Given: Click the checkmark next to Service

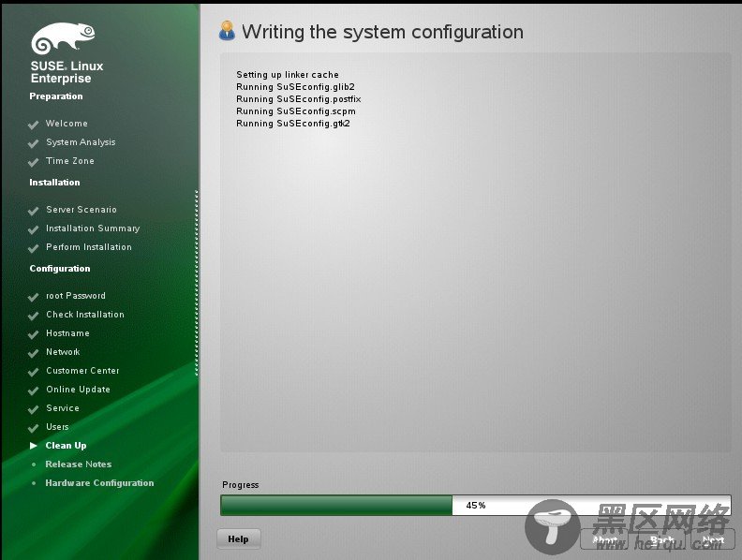Looking at the screenshot, I should pyautogui.click(x=33, y=409).
